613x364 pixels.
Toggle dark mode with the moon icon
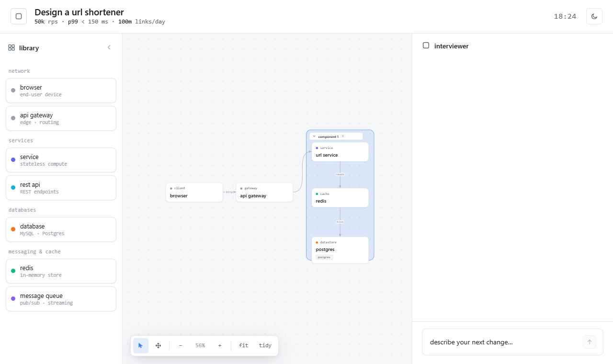(x=594, y=16)
